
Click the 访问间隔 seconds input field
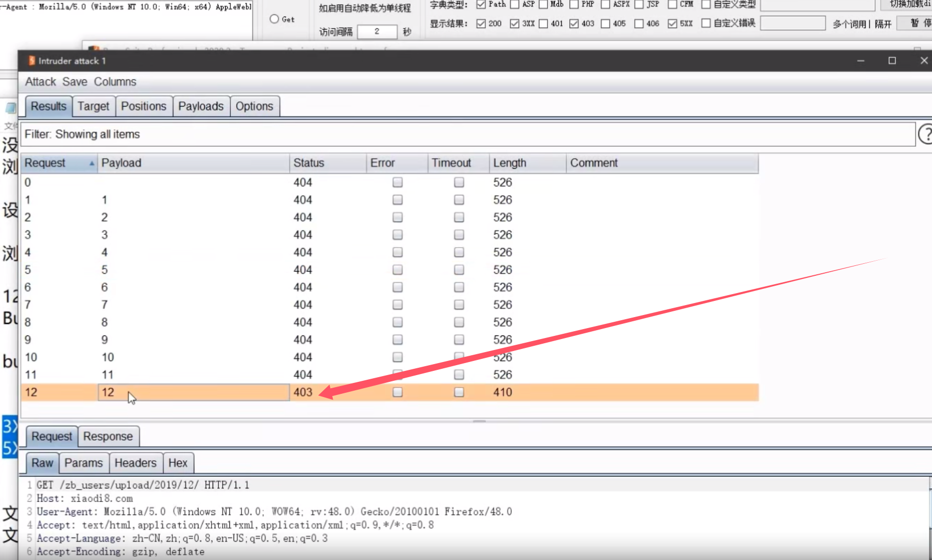pos(377,31)
